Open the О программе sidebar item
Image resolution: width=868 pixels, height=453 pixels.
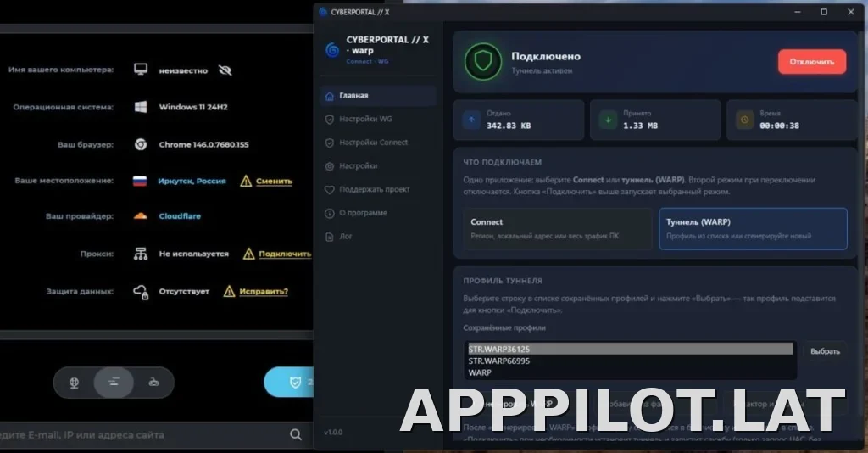pyautogui.click(x=378, y=213)
